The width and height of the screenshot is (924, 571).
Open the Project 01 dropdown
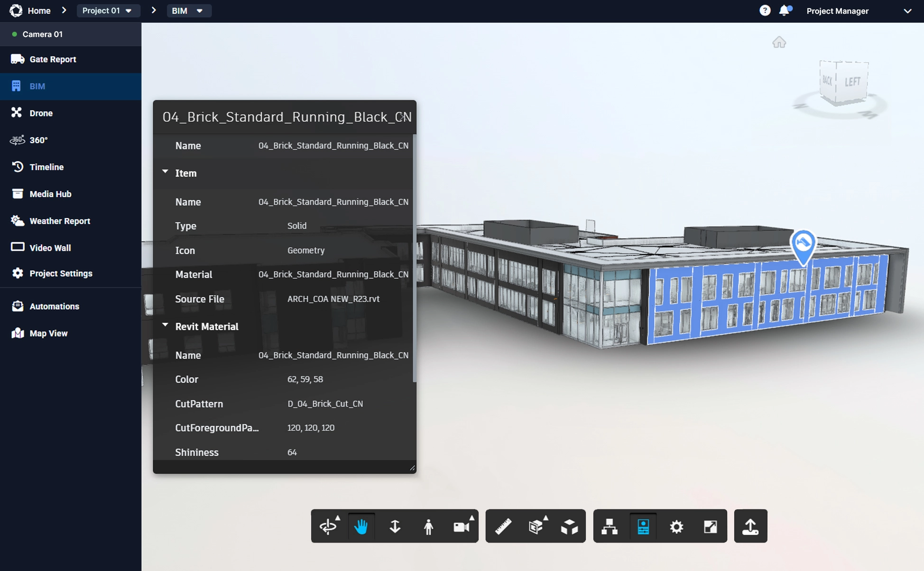tap(108, 10)
